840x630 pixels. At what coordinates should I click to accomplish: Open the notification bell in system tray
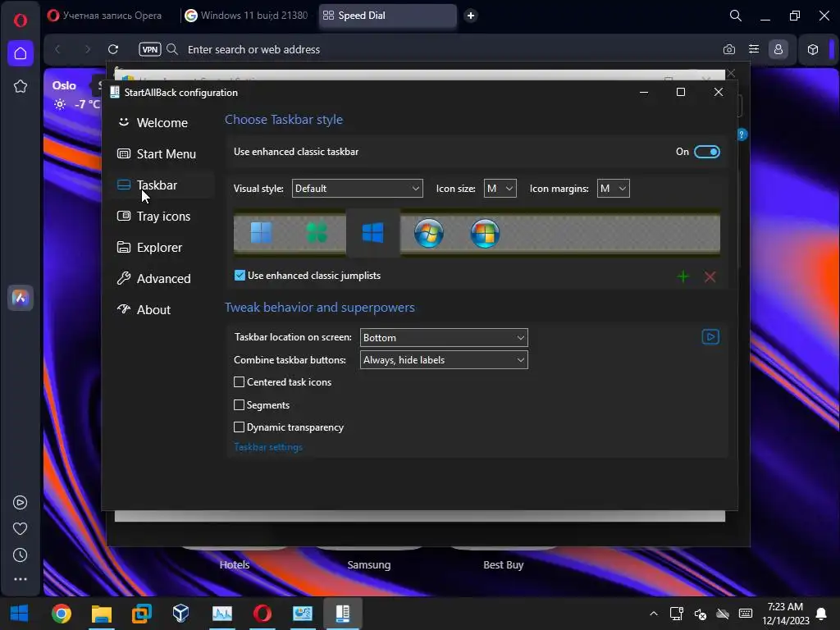(820, 614)
